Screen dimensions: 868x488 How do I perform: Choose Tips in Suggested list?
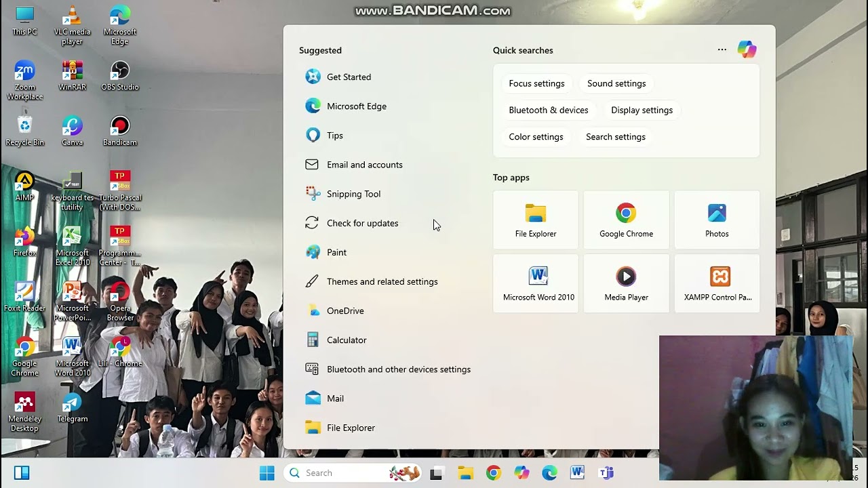click(387, 136)
